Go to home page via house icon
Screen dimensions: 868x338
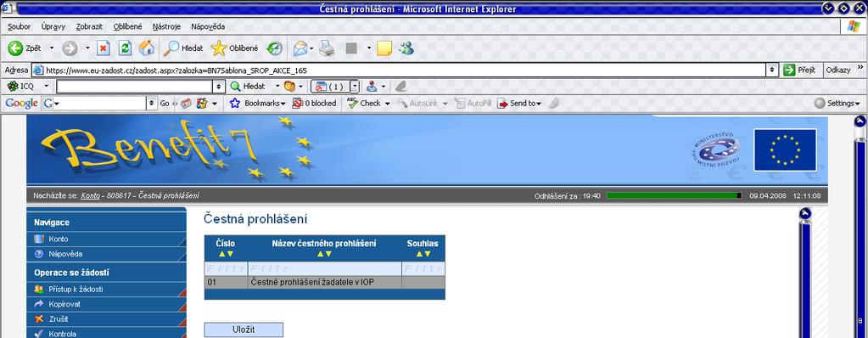tap(147, 48)
